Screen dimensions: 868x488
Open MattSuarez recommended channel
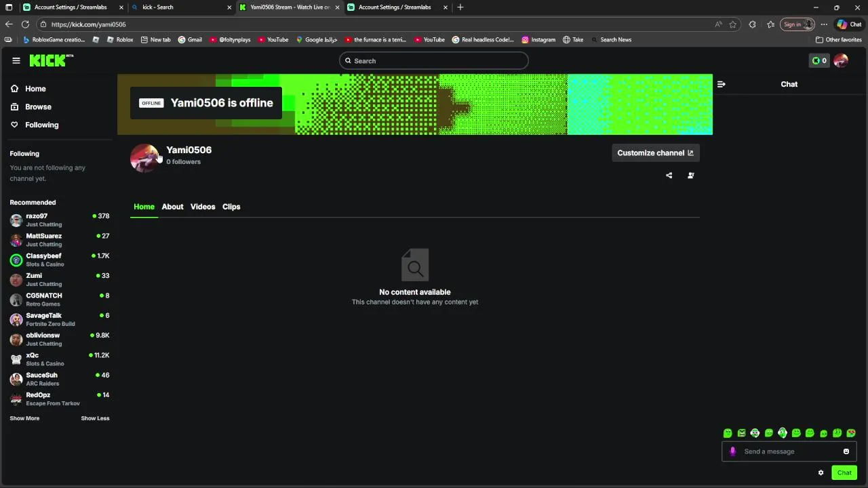pyautogui.click(x=59, y=240)
